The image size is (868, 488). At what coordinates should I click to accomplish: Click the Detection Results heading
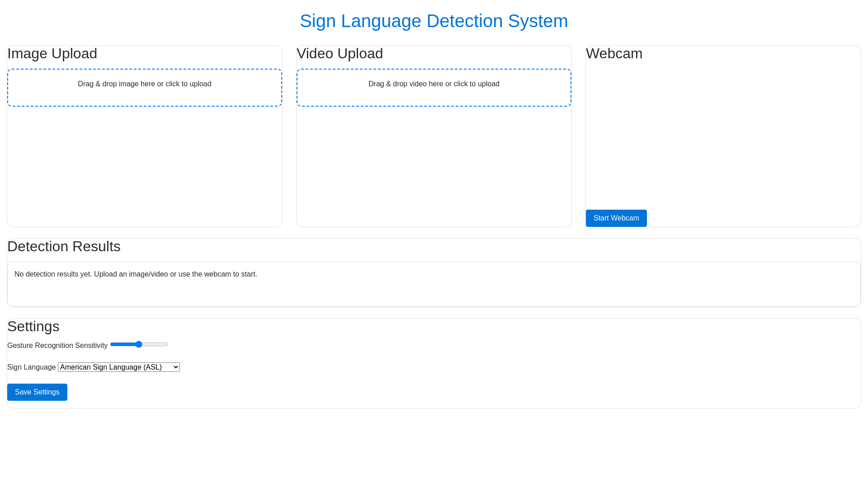[x=64, y=247]
